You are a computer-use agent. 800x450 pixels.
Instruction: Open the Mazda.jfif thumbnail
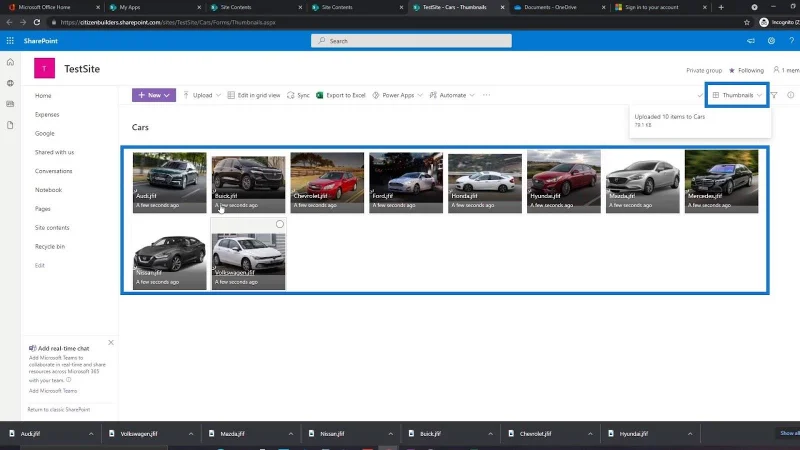(642, 182)
